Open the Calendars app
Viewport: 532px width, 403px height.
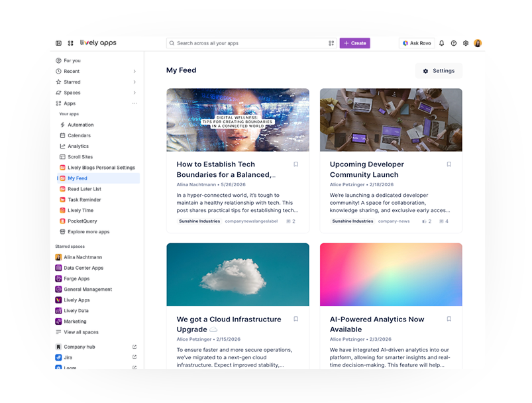point(99,135)
